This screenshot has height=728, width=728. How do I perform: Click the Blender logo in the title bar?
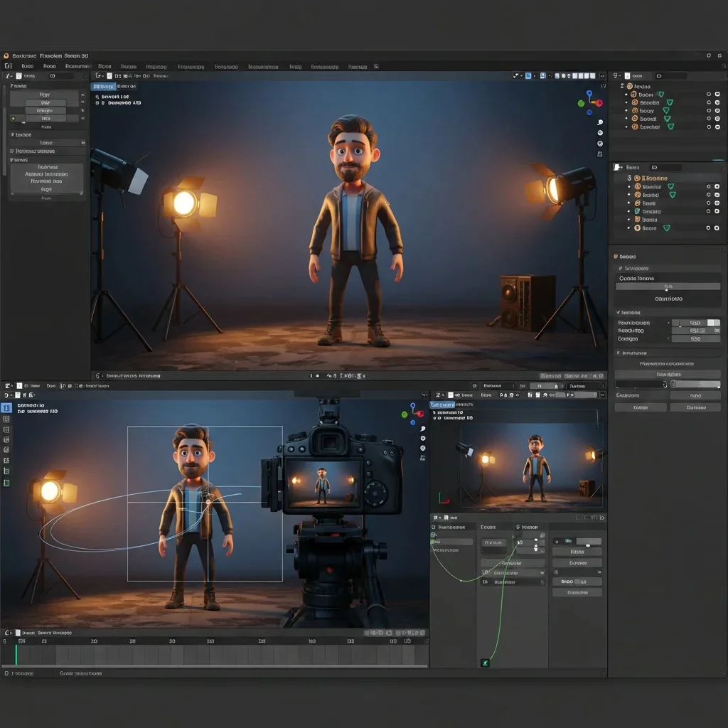[6, 55]
